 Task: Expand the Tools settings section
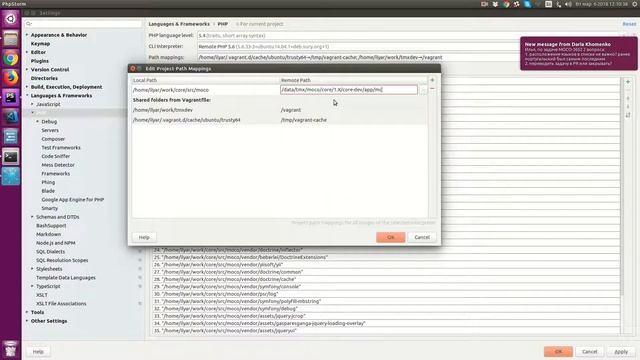pyautogui.click(x=27, y=312)
